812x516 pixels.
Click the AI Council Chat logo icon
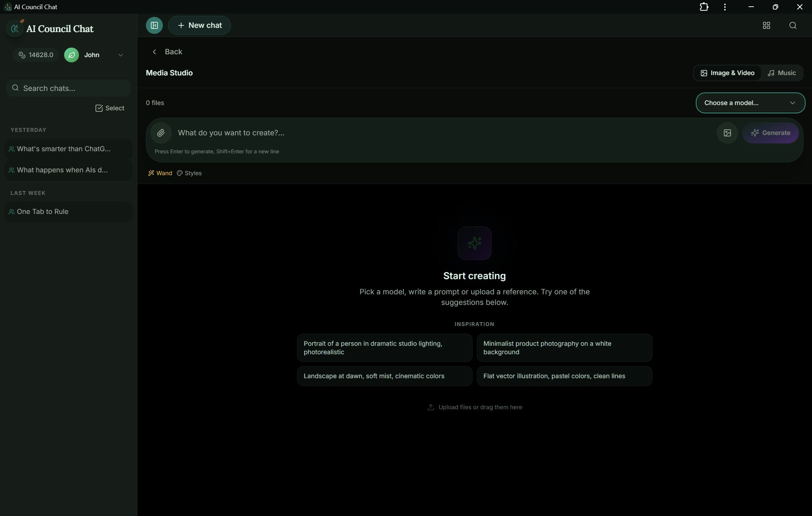point(15,29)
